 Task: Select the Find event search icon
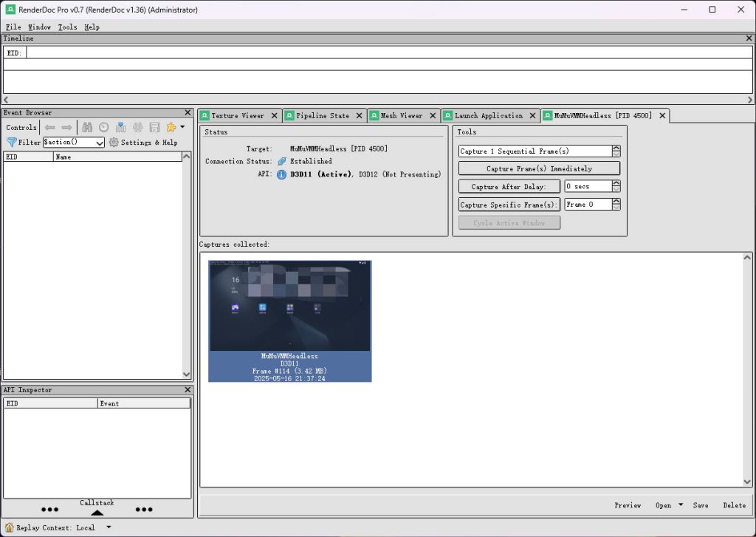click(88, 127)
